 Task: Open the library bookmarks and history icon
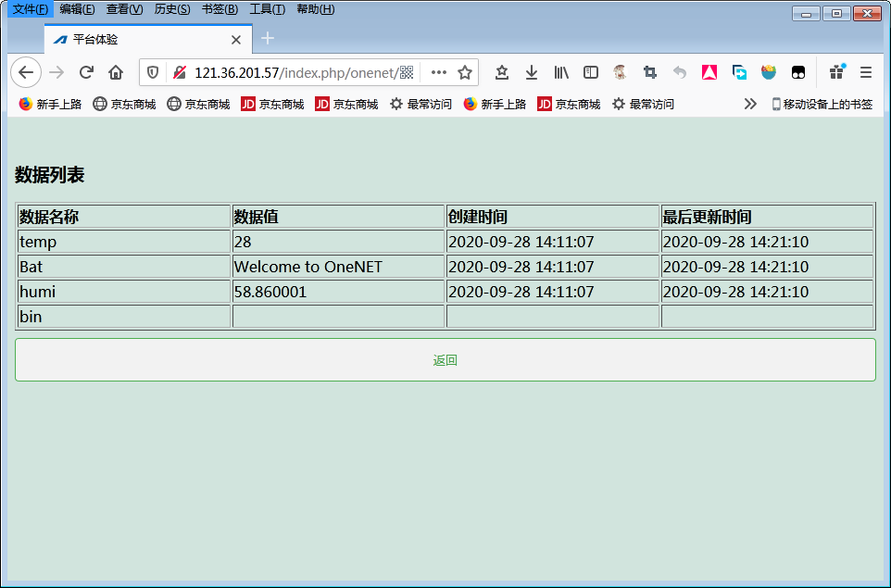(x=561, y=72)
